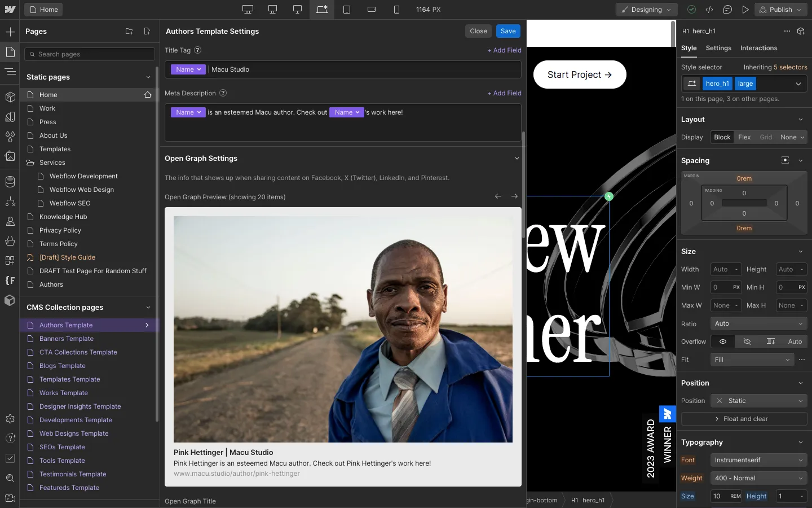Select the mobile phone breakpoint
The width and height of the screenshot is (812, 508).
(397, 10)
